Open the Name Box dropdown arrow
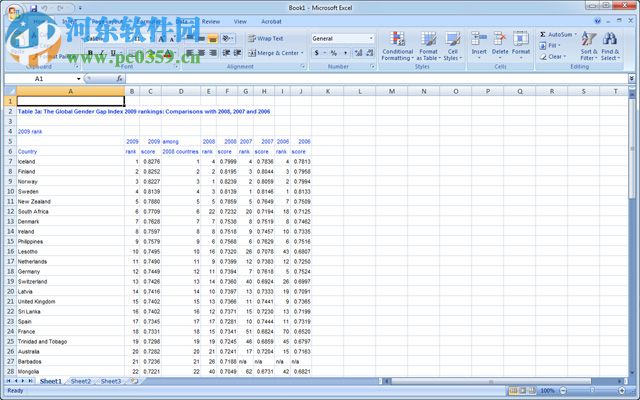Image resolution: width=640 pixels, height=400 pixels. [78, 78]
